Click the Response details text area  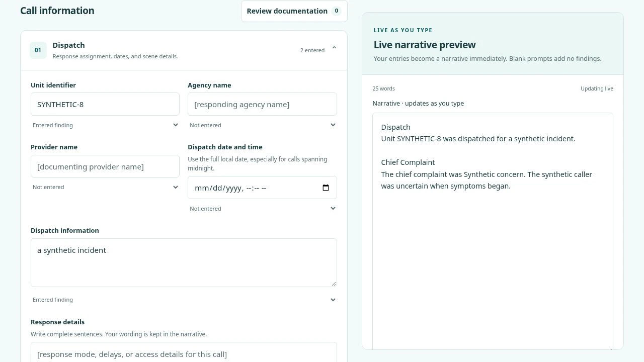coord(184,352)
